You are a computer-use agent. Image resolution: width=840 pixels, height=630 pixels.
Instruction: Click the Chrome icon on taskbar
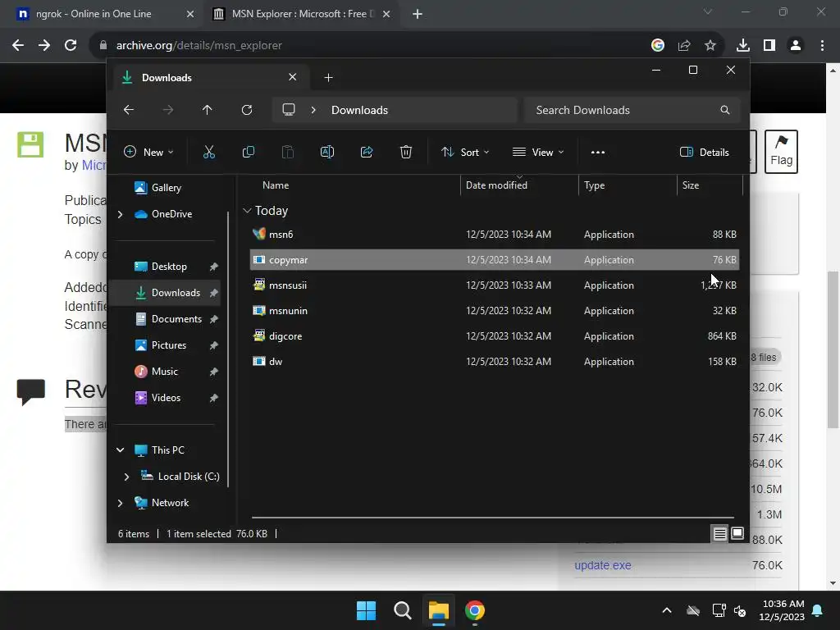click(475, 610)
